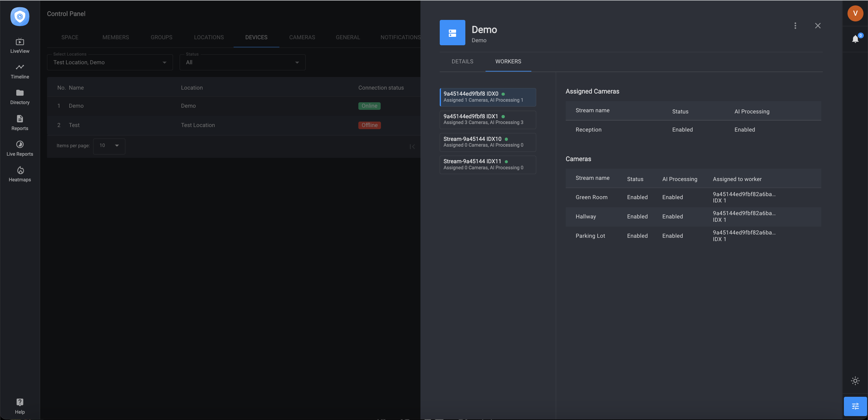Open Help at the sidebar bottom
The height and width of the screenshot is (420, 868).
pyautogui.click(x=20, y=406)
